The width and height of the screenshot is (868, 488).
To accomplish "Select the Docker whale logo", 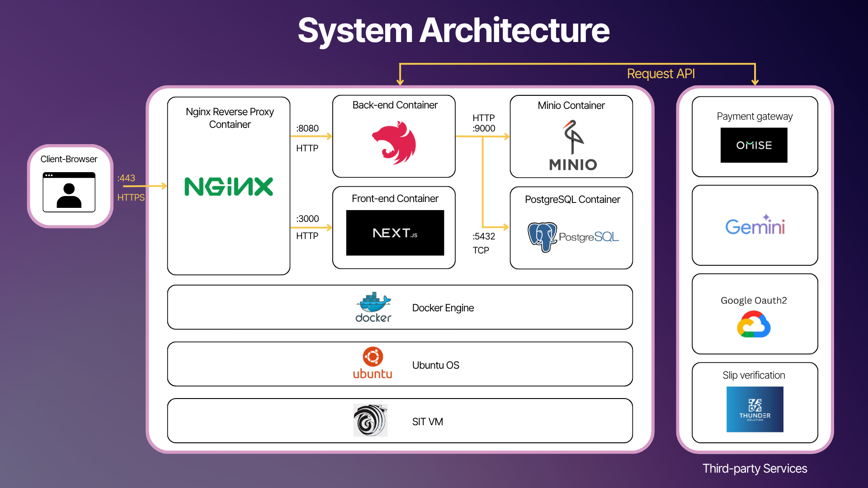I will (373, 307).
